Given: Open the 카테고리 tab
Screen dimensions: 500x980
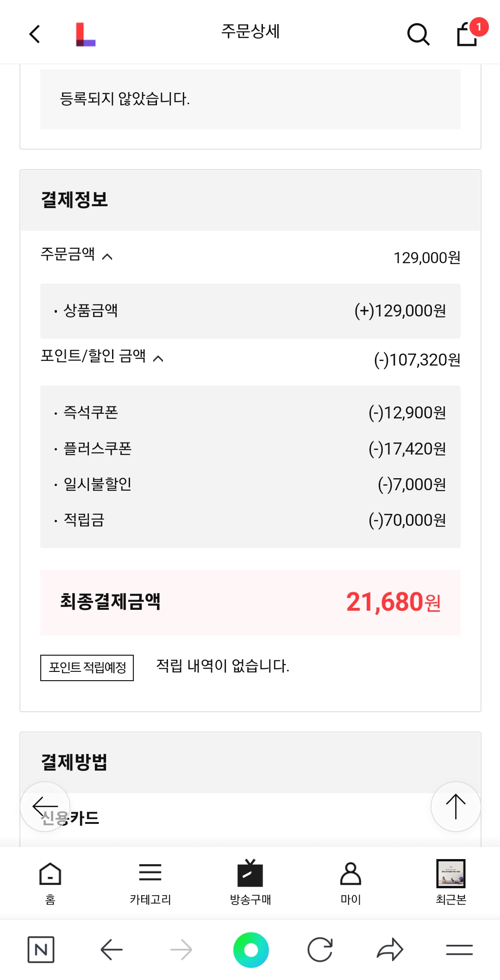Looking at the screenshot, I should pyautogui.click(x=150, y=883).
